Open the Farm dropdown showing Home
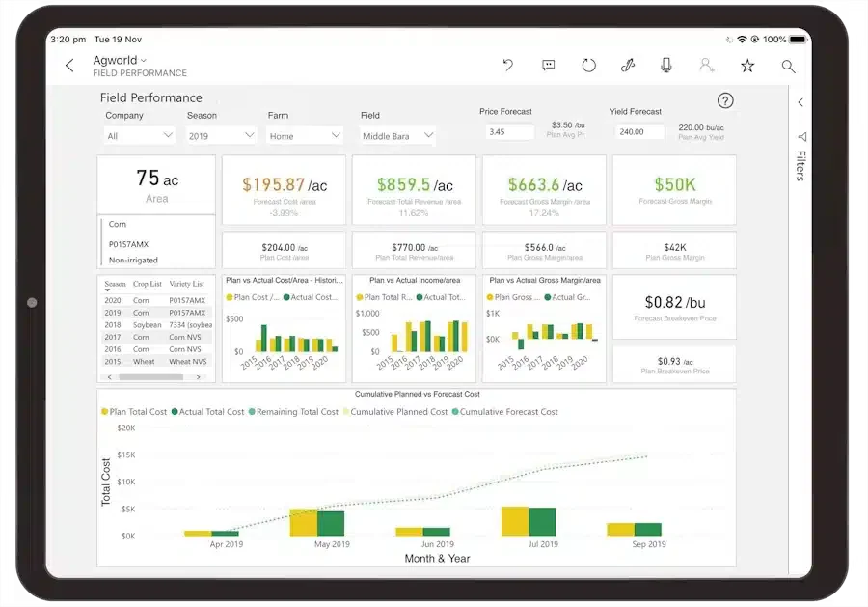This screenshot has width=868, height=607. 304,136
